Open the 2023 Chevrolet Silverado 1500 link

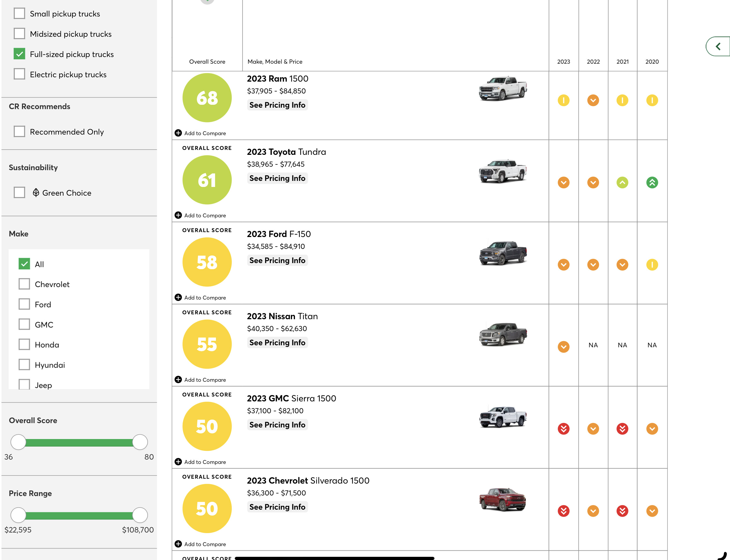(308, 481)
